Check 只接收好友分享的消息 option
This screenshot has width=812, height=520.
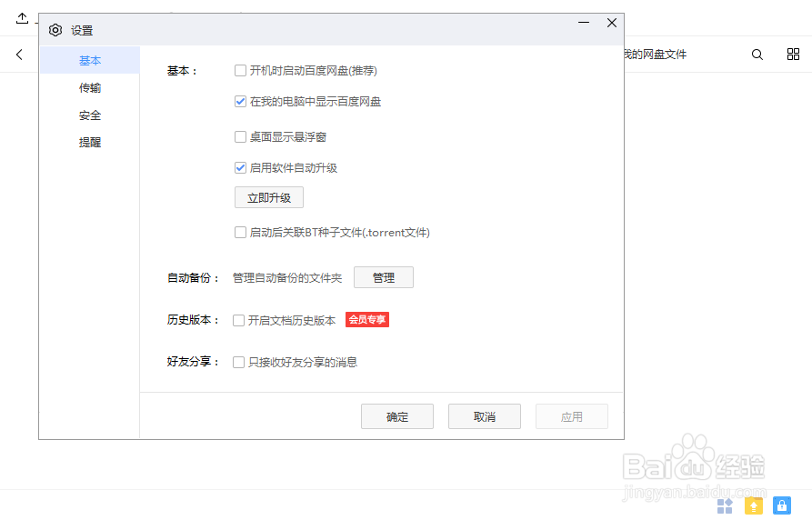pos(239,362)
